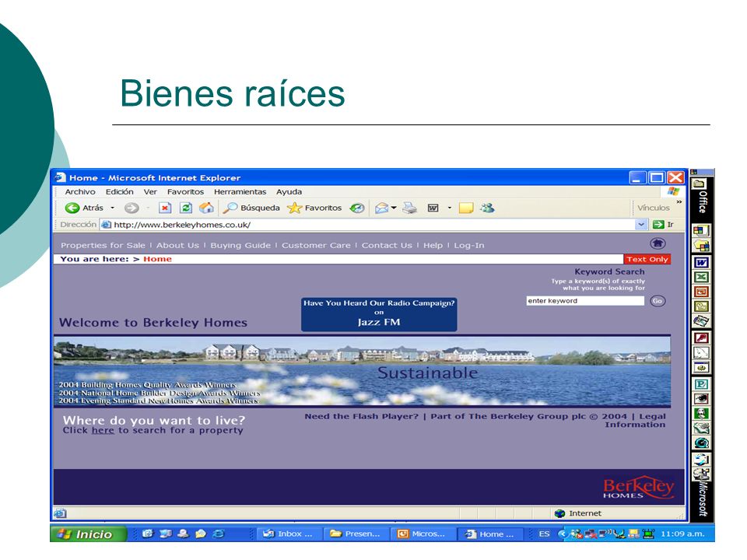The image size is (747, 560).
Task: Click the Jazz FM radio campaign banner
Action: tap(379, 313)
